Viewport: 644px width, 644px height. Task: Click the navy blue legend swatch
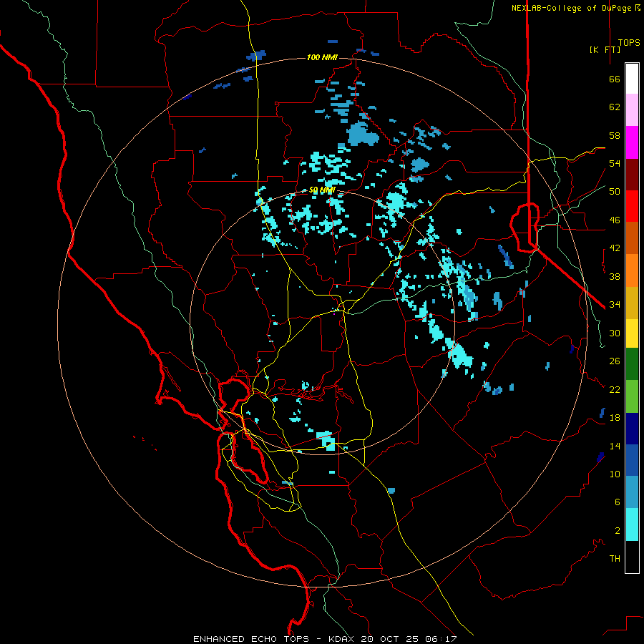(632, 429)
